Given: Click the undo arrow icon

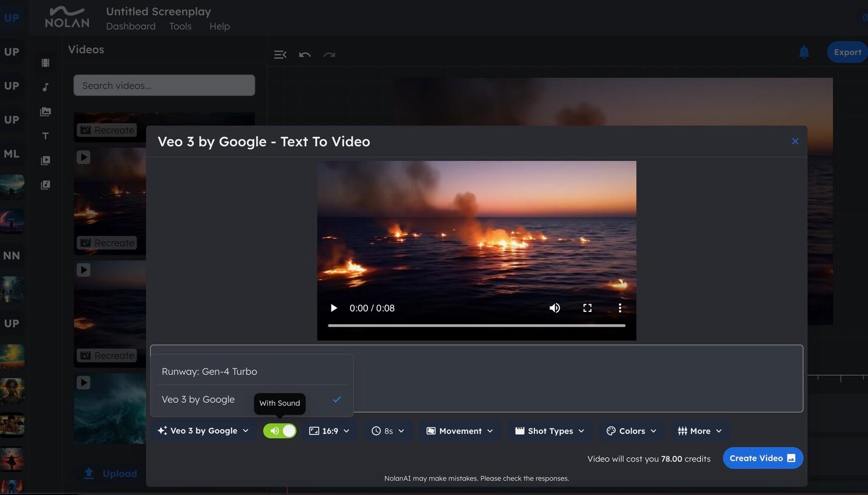Looking at the screenshot, I should (304, 55).
